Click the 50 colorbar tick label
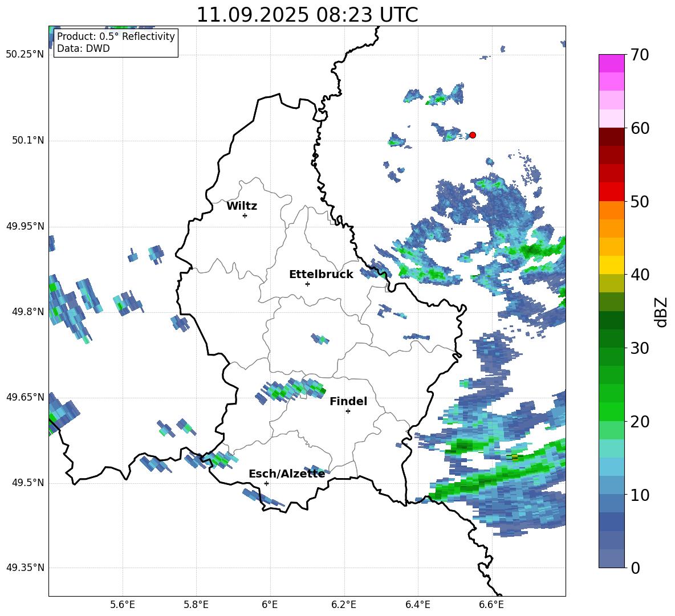Viewport: 675px width, 616px height. [640, 201]
